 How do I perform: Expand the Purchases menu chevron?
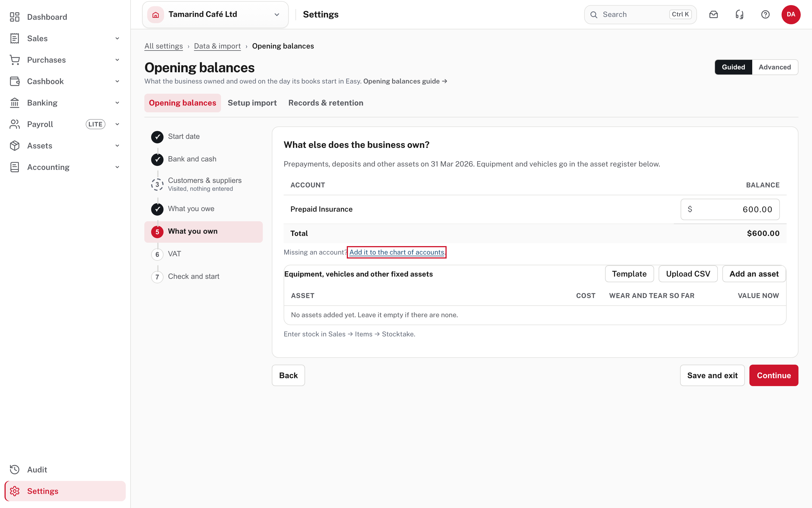(117, 60)
